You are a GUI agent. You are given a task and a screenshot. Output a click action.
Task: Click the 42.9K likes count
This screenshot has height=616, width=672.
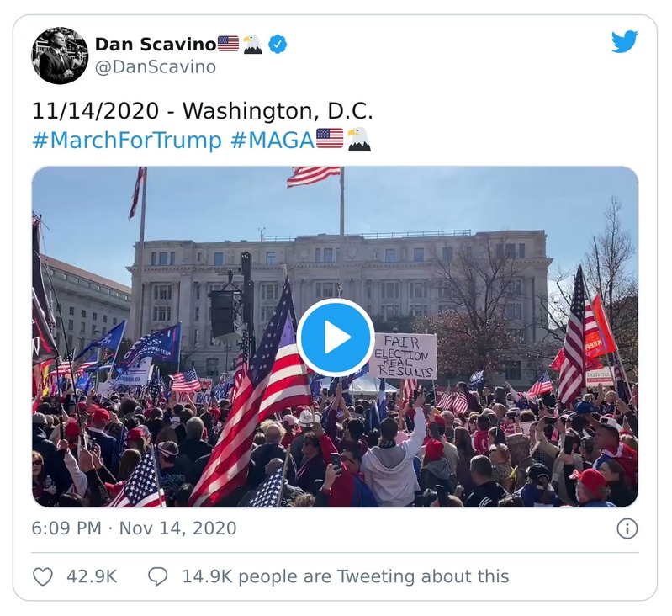(x=91, y=576)
